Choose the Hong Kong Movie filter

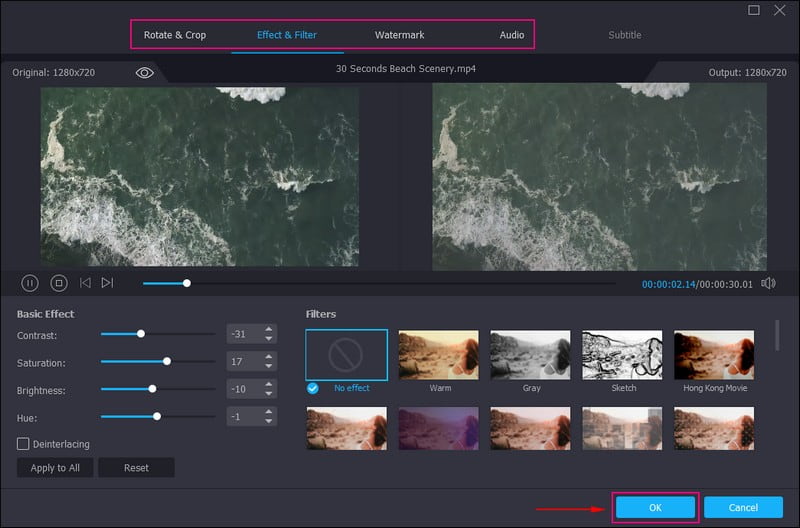tap(715, 355)
